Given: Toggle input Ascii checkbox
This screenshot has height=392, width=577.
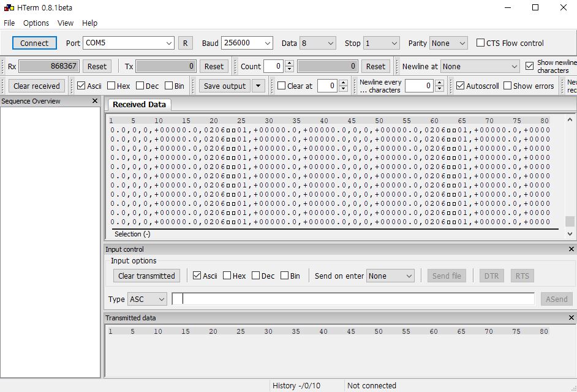Looking at the screenshot, I should (197, 276).
